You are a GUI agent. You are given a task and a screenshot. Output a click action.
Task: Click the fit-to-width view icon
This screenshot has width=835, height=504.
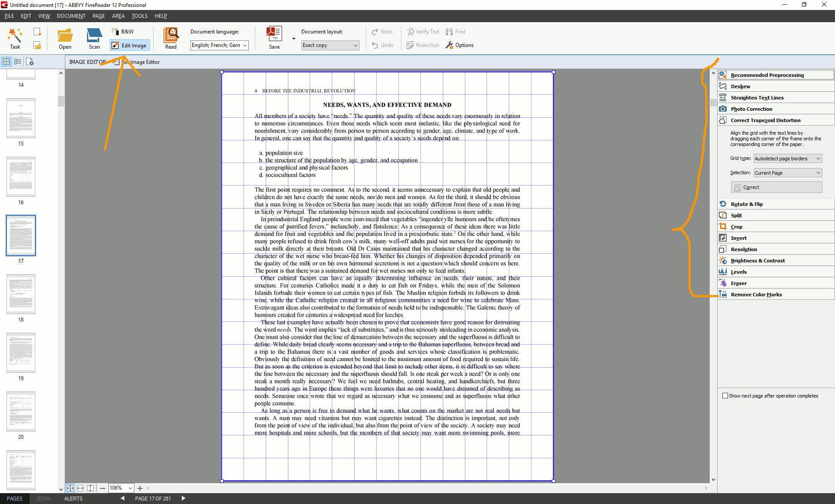coord(80,488)
